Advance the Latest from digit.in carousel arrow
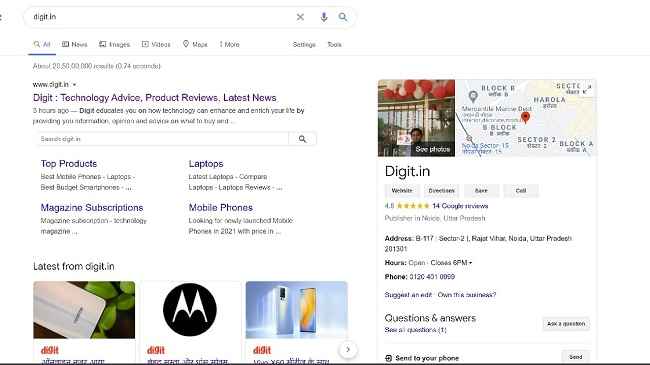 [348, 350]
